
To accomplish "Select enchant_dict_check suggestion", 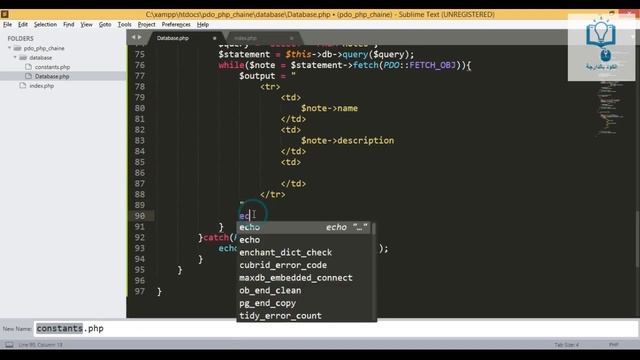I will (304, 253).
